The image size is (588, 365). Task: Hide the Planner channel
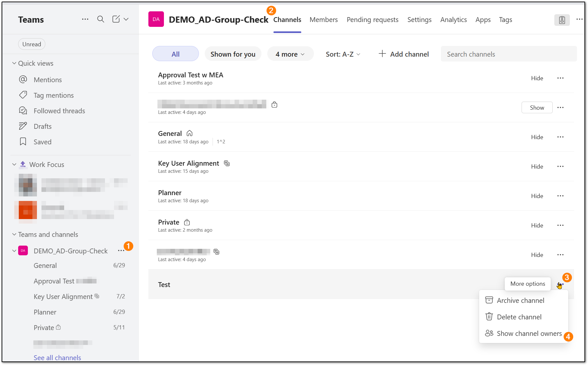(x=537, y=196)
